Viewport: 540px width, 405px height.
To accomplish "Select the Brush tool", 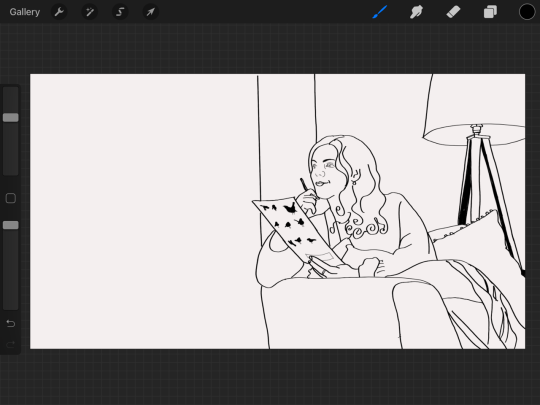I will 380,12.
